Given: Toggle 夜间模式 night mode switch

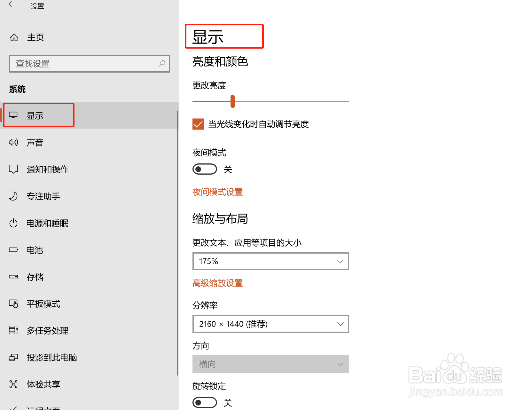Looking at the screenshot, I should 205,169.
